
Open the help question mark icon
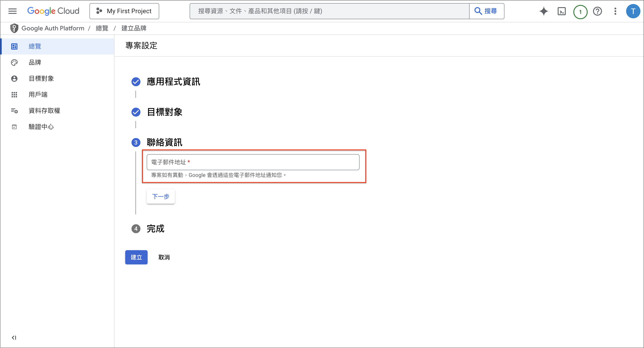coord(597,11)
